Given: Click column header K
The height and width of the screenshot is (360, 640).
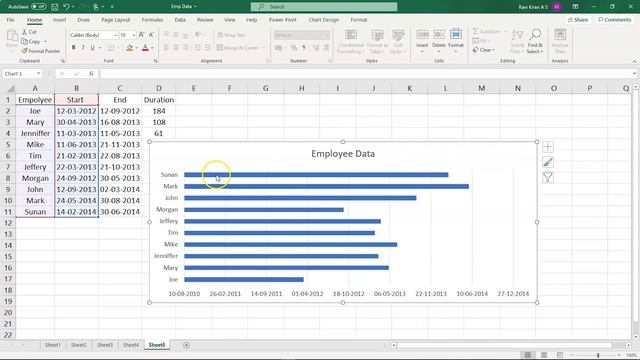Looking at the screenshot, I should [x=409, y=88].
